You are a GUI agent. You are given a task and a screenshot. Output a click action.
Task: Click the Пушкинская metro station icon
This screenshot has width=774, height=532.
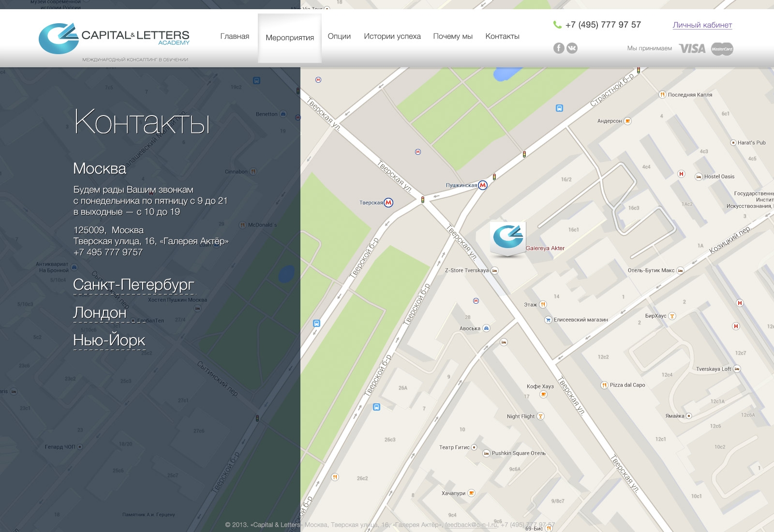coord(482,185)
